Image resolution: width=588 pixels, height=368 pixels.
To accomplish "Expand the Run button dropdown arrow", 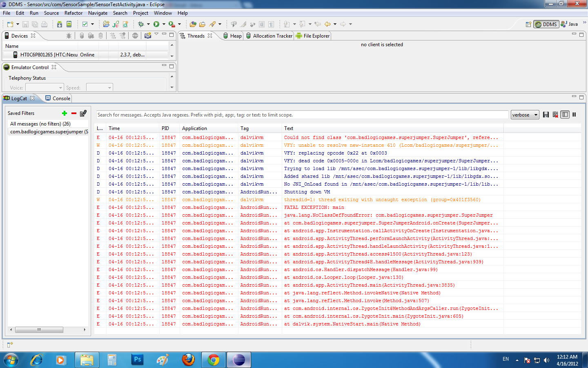I will coord(164,24).
